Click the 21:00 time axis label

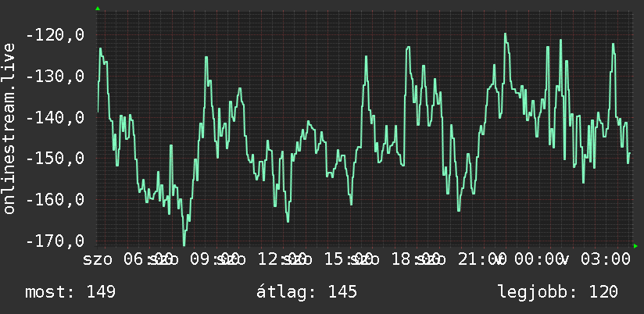click(x=484, y=260)
